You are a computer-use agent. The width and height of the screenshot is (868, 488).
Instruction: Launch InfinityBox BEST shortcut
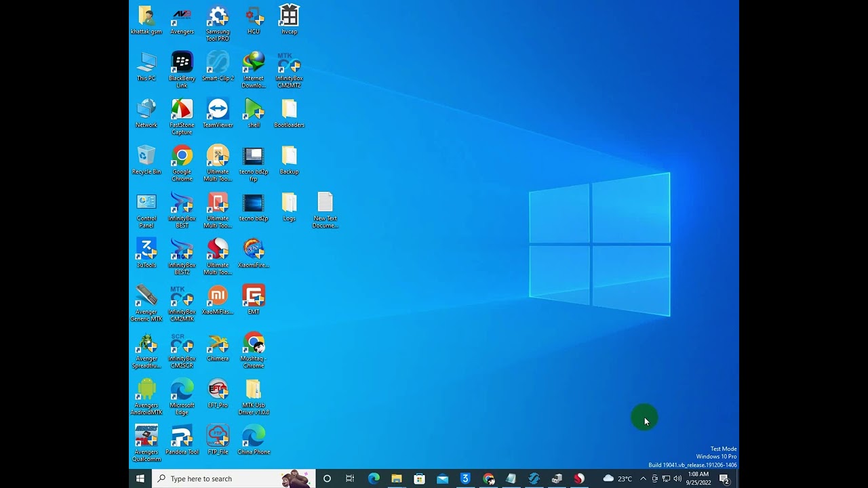182,210
